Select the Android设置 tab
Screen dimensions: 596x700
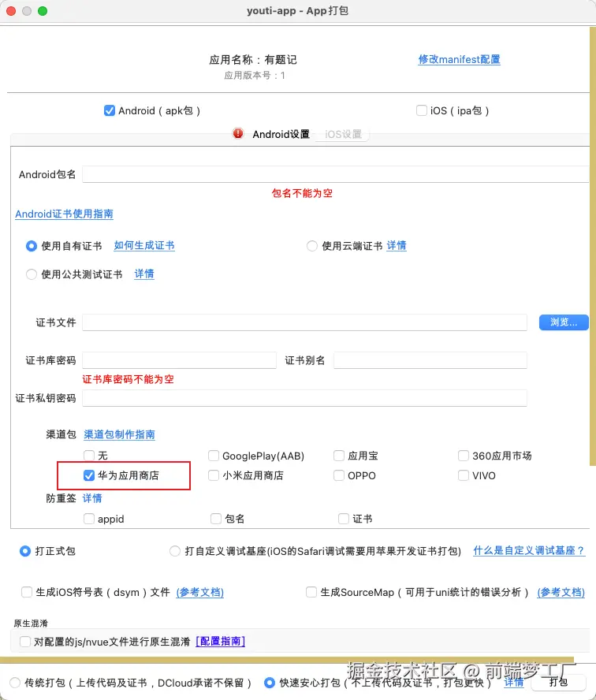tap(281, 134)
